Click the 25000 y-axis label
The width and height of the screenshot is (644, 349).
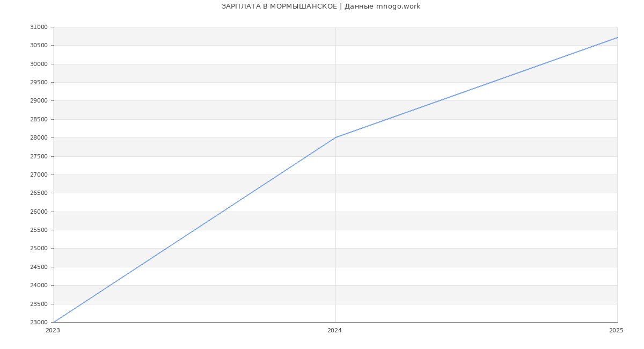pos(39,249)
